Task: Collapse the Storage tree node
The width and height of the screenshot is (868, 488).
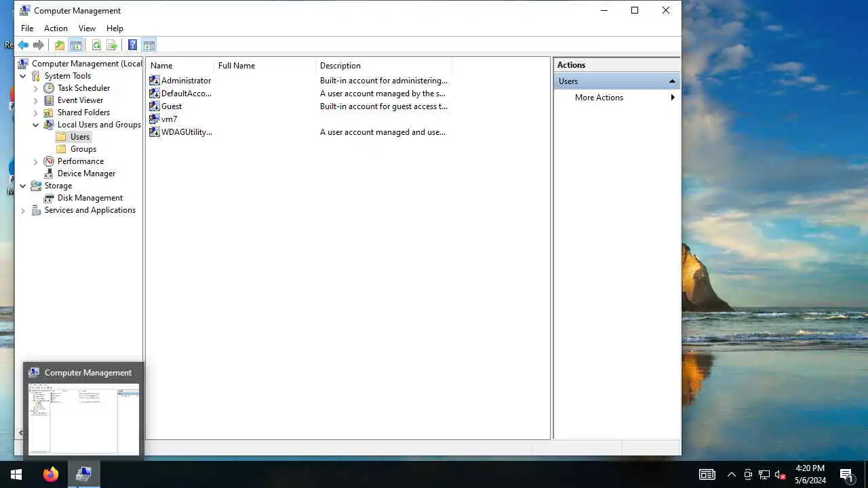Action: click(x=23, y=186)
